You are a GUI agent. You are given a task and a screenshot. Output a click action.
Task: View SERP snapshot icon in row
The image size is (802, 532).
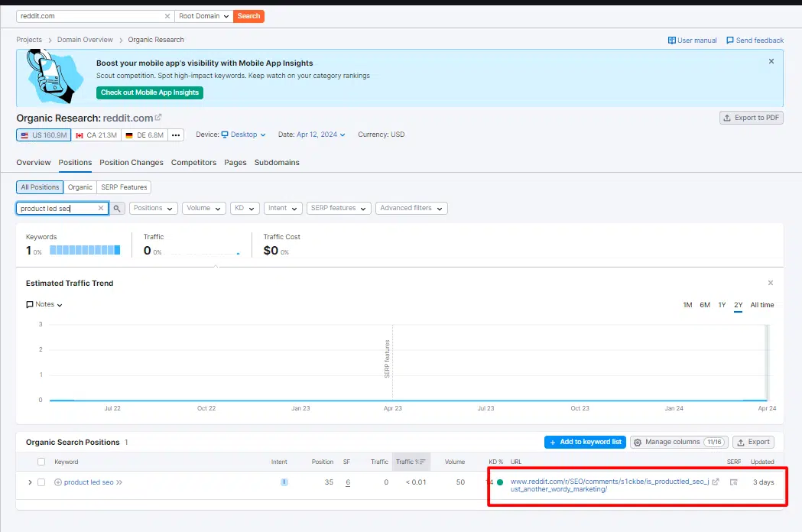pyautogui.click(x=733, y=482)
